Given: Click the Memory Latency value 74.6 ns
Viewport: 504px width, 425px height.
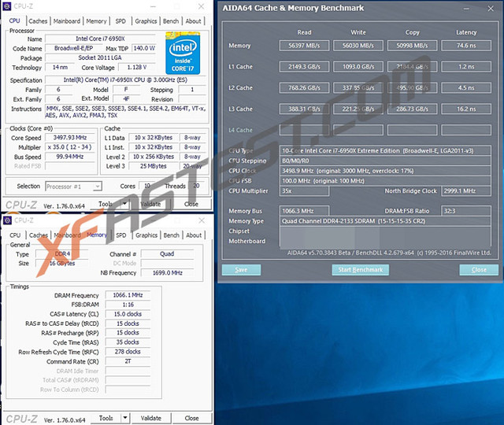Looking at the screenshot, I should [x=466, y=46].
